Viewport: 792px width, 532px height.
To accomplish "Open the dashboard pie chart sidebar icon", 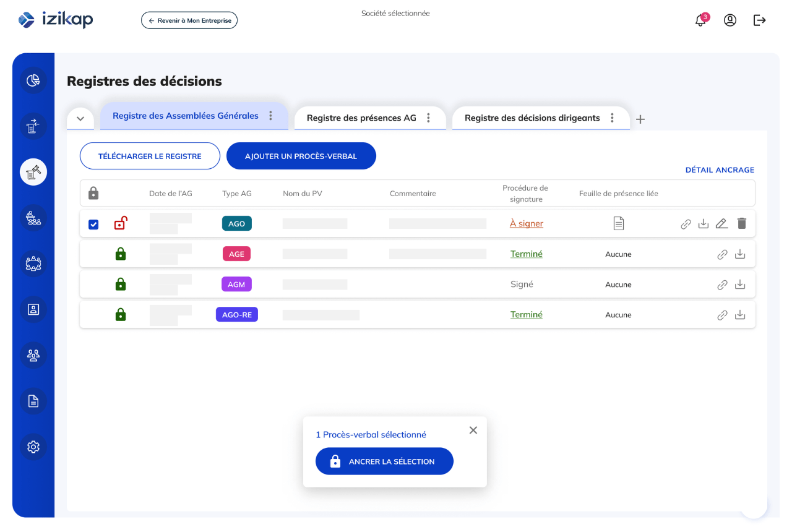I will [x=33, y=80].
